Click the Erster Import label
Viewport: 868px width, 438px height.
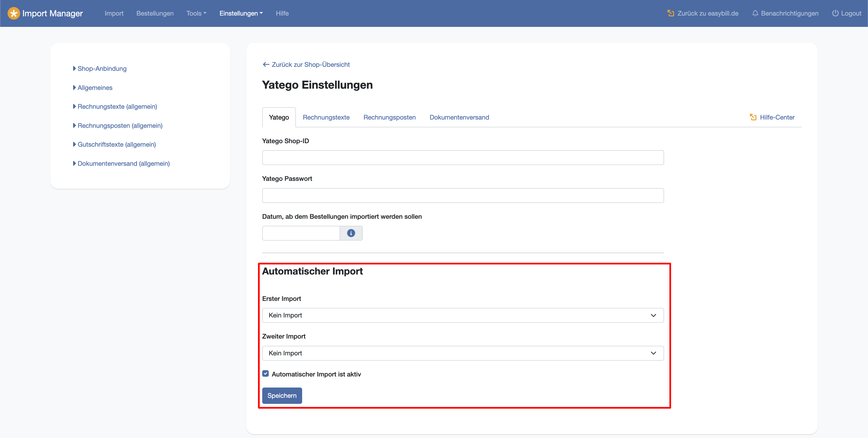point(281,299)
